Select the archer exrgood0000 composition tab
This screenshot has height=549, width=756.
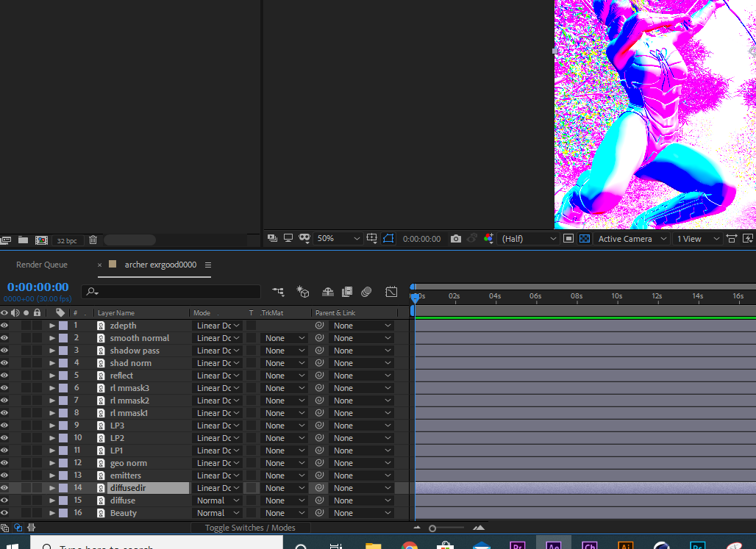coord(160,265)
